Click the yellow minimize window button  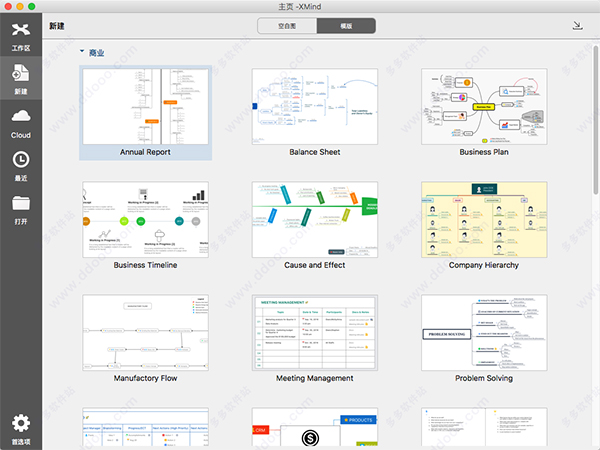coord(20,7)
